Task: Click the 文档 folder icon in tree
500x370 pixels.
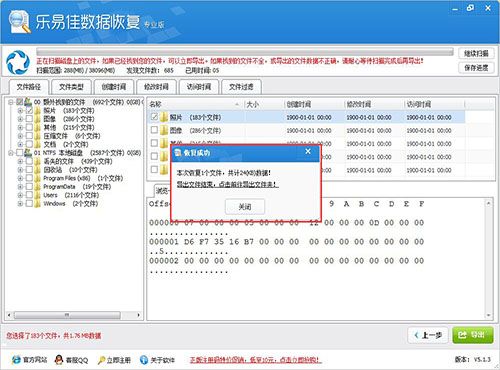Action: click(x=38, y=144)
